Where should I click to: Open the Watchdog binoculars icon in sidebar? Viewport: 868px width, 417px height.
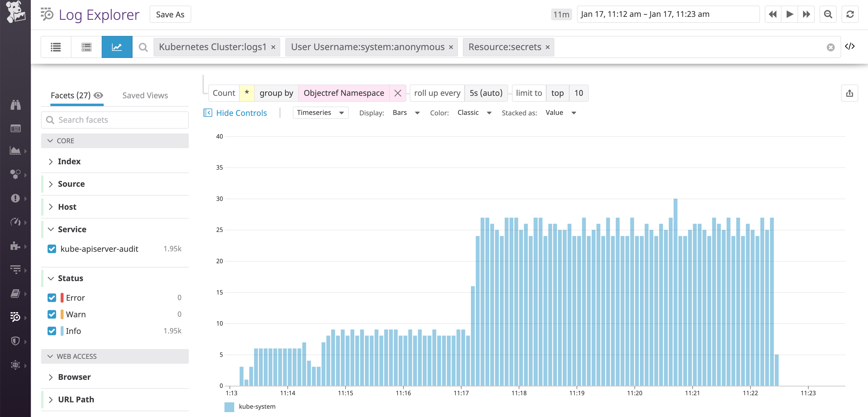click(x=15, y=105)
